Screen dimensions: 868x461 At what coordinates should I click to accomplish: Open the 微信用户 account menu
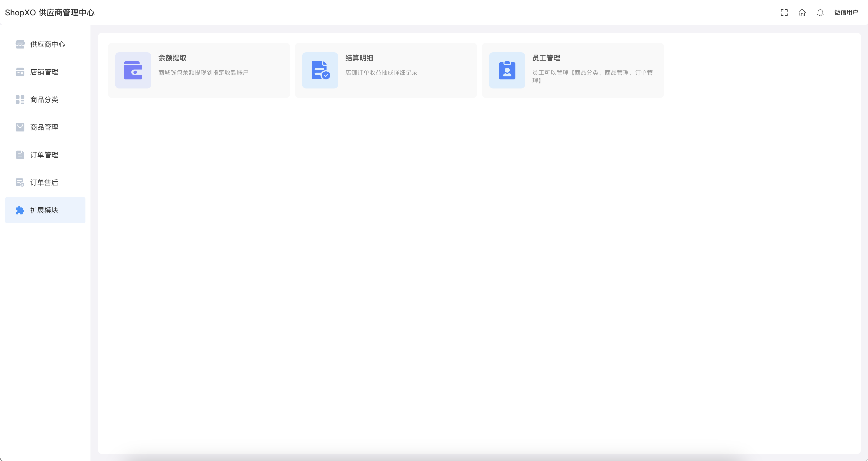846,13
